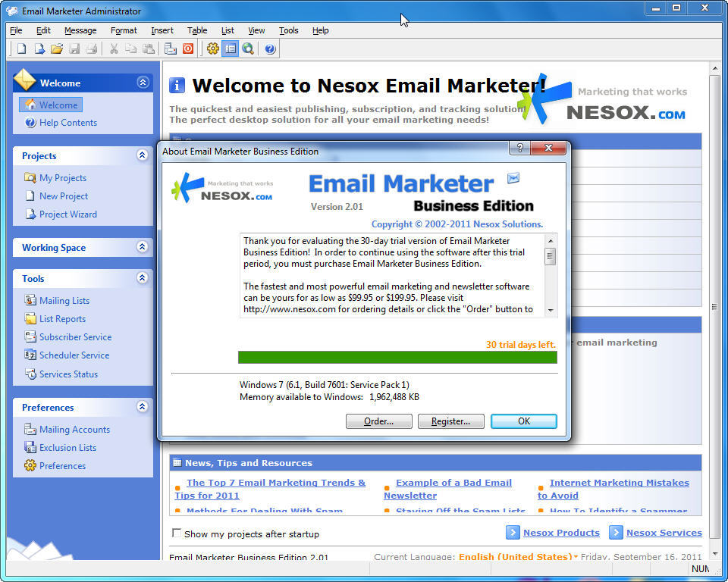
Task: Open the Edit menu
Action: click(43, 30)
